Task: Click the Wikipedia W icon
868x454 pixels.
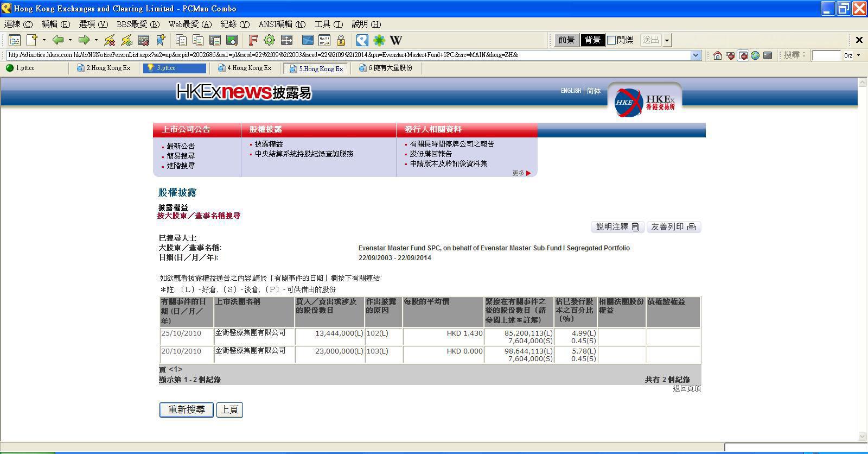Action: point(396,40)
